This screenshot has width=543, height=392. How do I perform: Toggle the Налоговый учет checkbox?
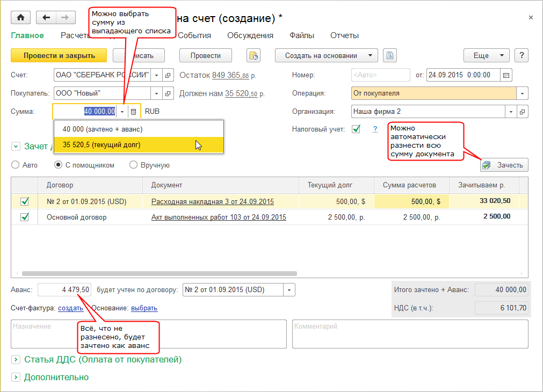point(356,129)
